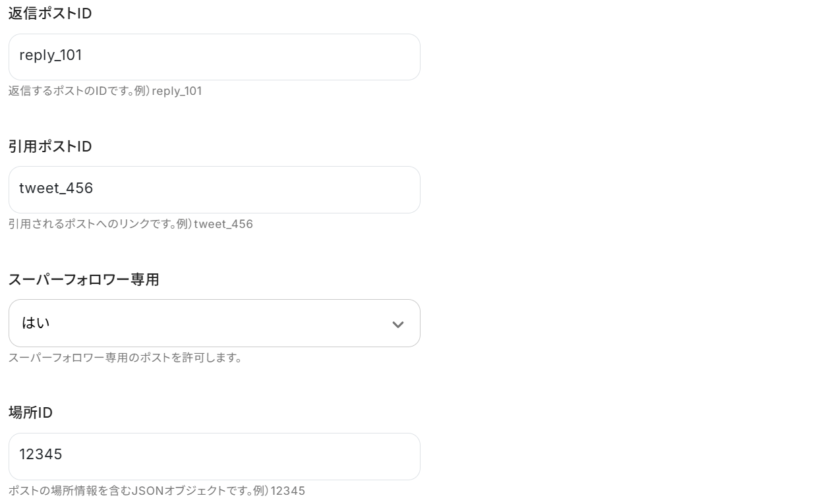Screen dimensions: 816x504
Task: Click the hint スーパーフォロワー専用のポストを許可します
Action: coord(125,358)
